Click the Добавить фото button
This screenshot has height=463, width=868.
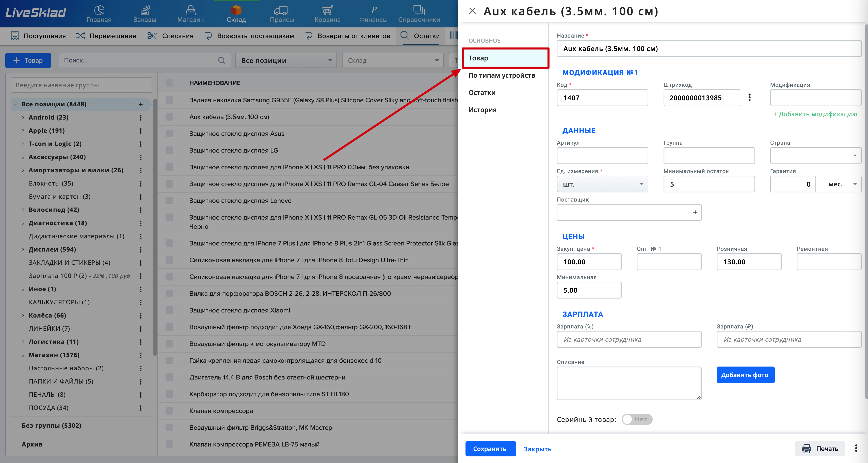(745, 375)
